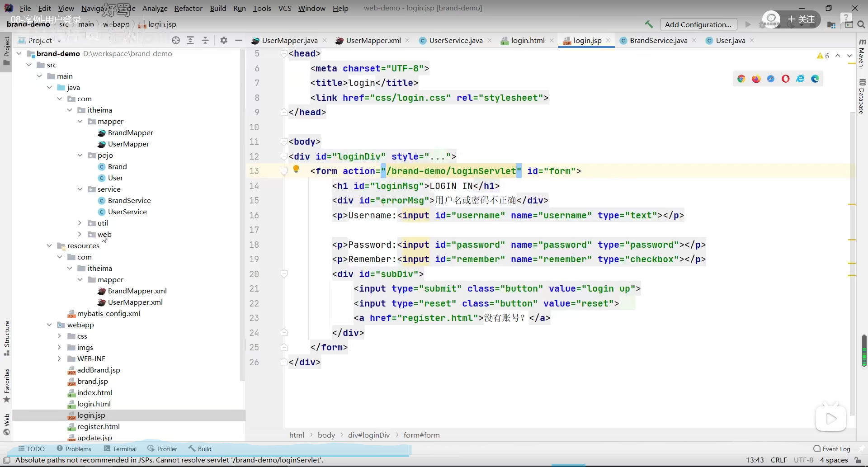
Task: Switch to the UserService.java tab
Action: point(455,41)
